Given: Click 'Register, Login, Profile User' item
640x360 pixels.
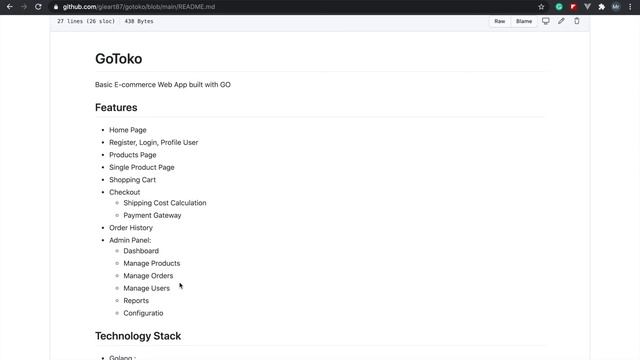Looking at the screenshot, I should click(153, 142).
